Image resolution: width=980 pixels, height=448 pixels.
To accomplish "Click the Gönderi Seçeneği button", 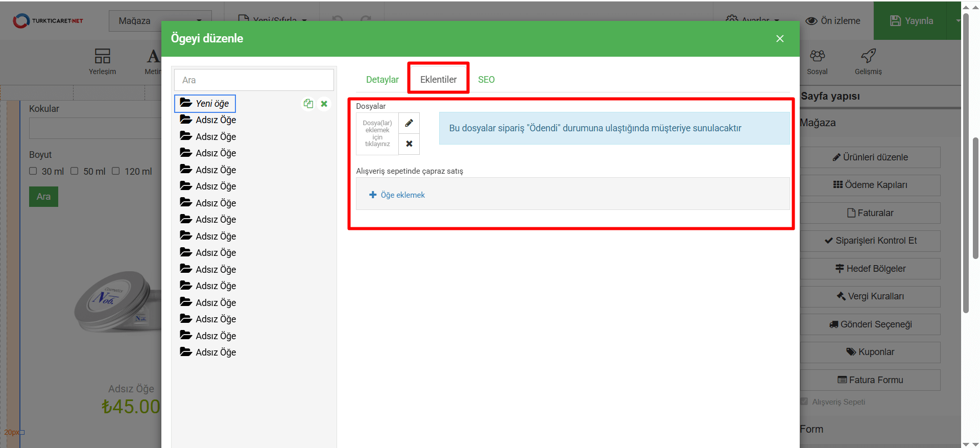I will [x=870, y=324].
